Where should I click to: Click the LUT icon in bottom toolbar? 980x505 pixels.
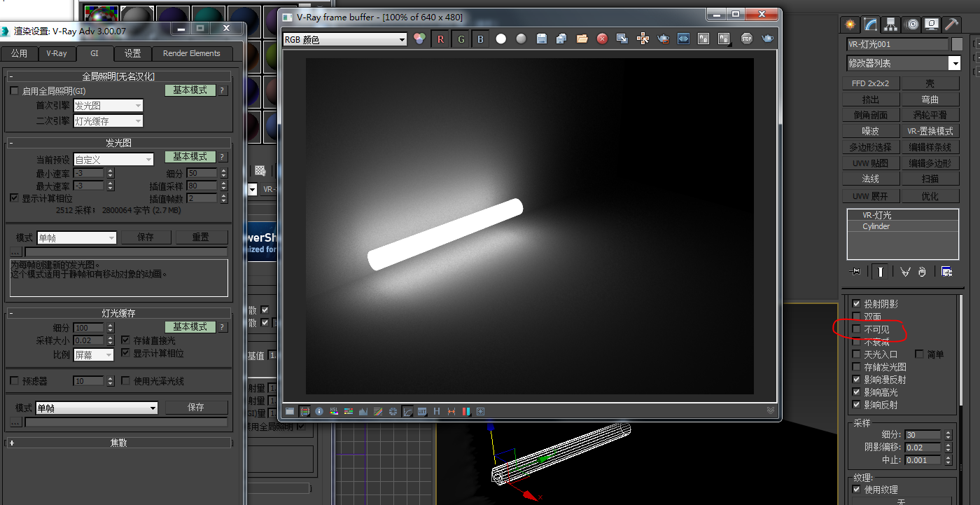(x=422, y=411)
